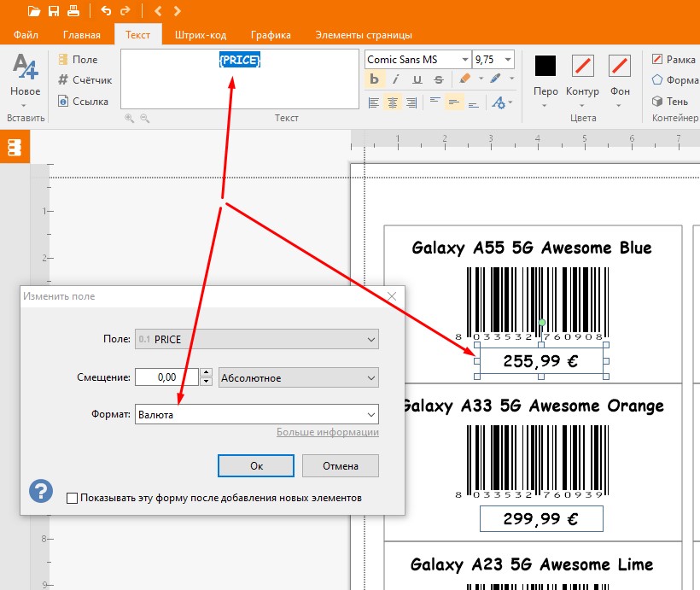Insert a Счётчик counter
Image resolution: width=700 pixels, height=590 pixels.
click(85, 80)
